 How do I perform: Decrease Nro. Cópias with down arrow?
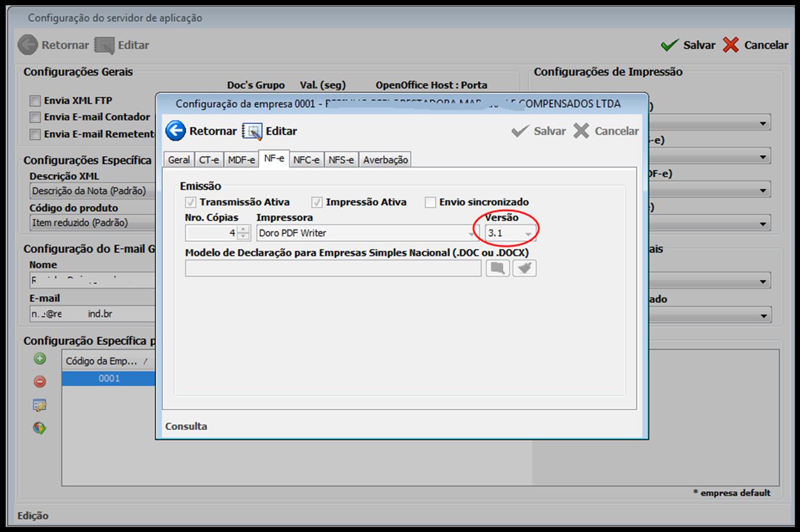(244, 237)
